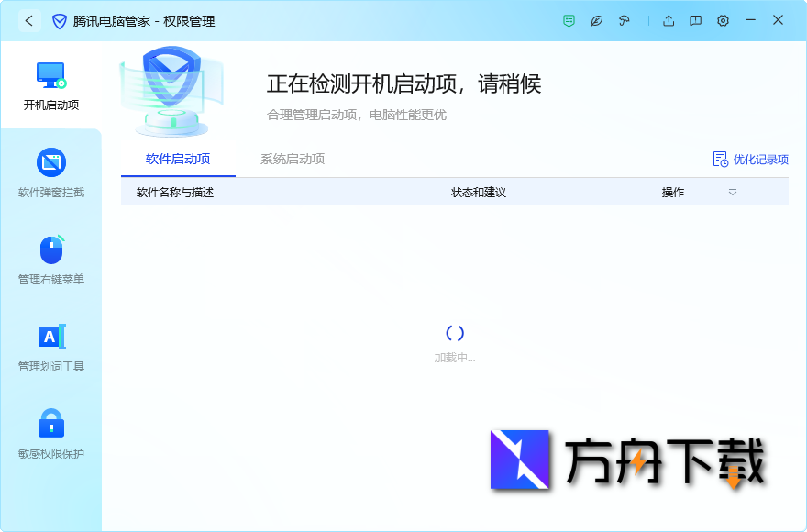
Task: Expand the filter dropdown next to 操作 column
Action: pos(732,192)
